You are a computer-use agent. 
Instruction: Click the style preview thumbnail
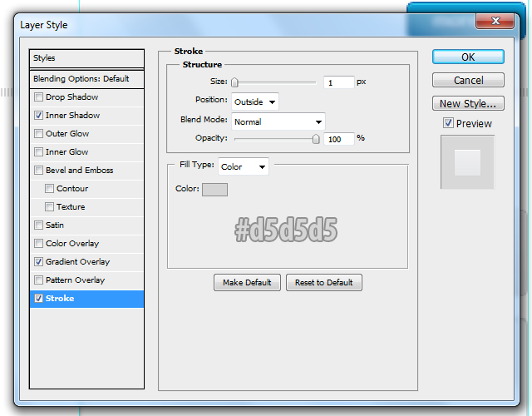tap(467, 162)
